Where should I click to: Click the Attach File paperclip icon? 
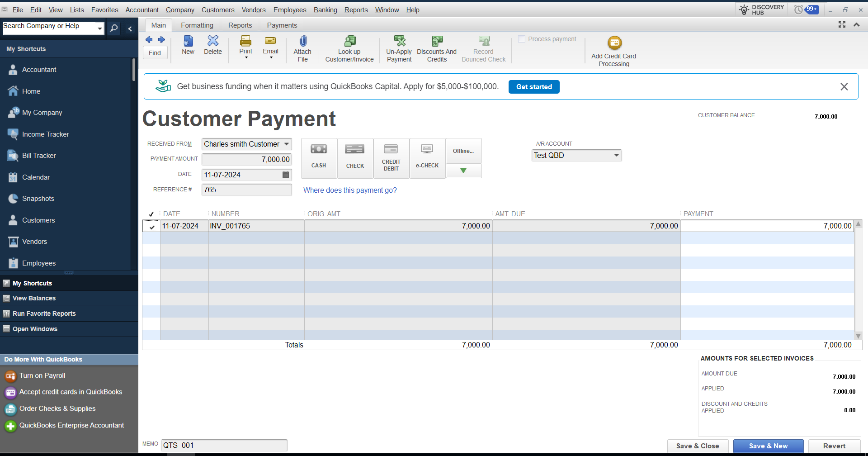pos(302,42)
